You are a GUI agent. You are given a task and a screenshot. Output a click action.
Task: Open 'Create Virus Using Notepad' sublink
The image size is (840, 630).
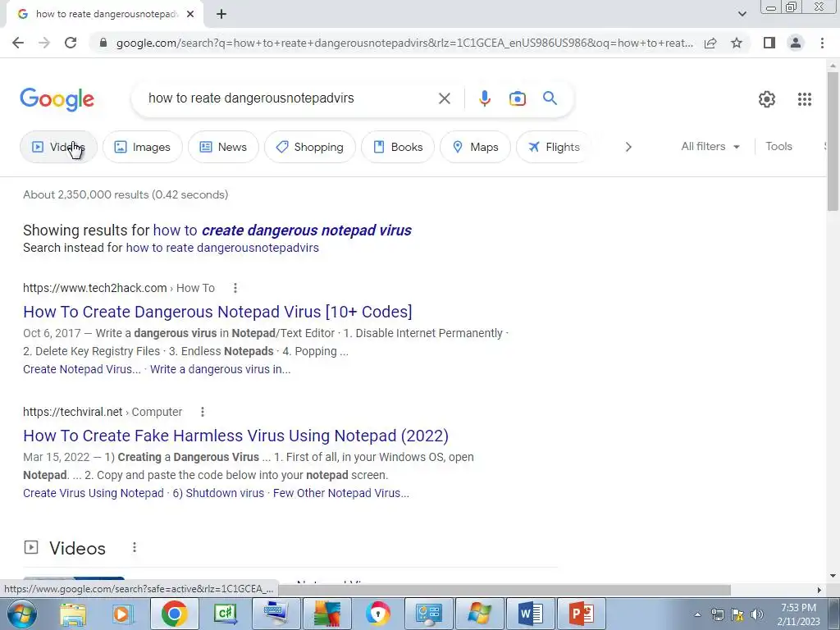tap(94, 493)
